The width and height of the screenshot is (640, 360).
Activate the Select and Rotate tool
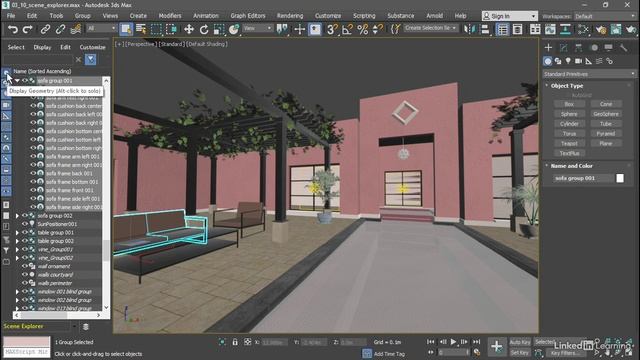pos(204,29)
